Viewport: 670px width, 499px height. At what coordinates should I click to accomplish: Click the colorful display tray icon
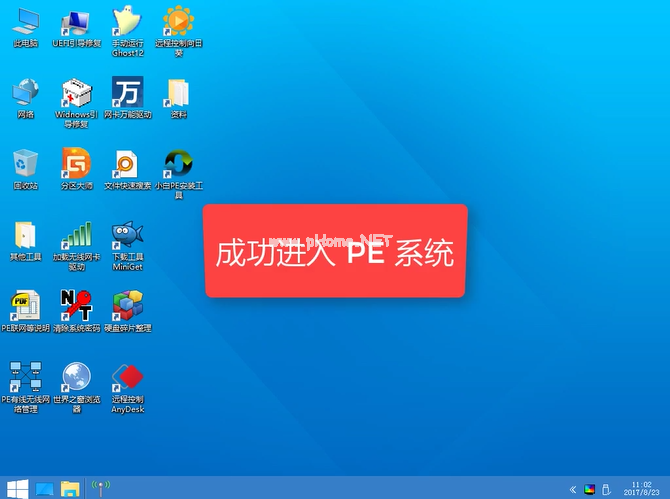(590, 489)
